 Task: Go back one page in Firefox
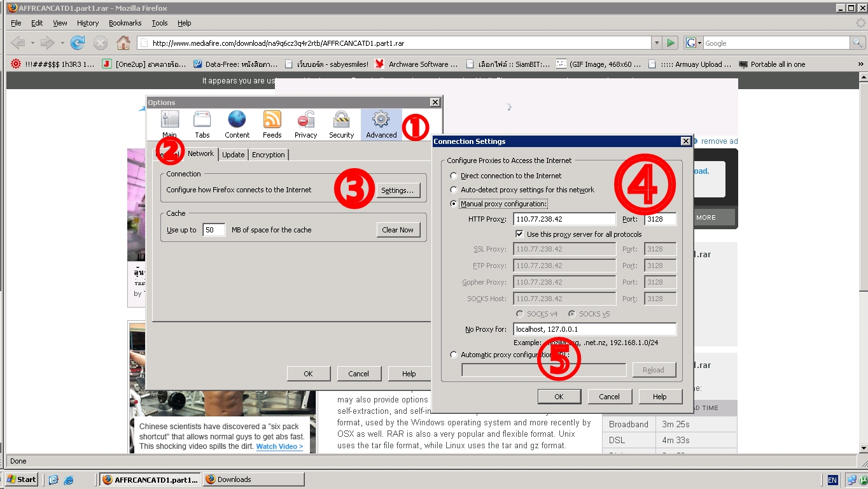[x=18, y=43]
